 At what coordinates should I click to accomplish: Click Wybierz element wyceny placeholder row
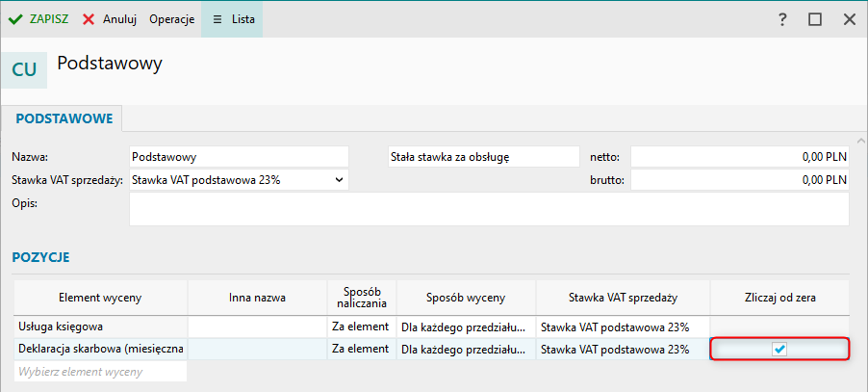coord(100,371)
